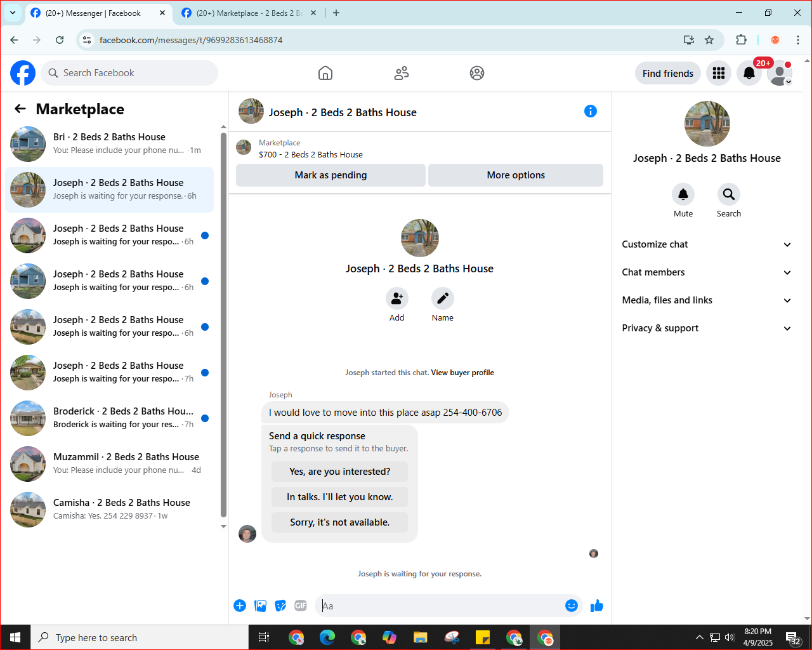
Task: Send a thumbs-up like
Action: [597, 606]
